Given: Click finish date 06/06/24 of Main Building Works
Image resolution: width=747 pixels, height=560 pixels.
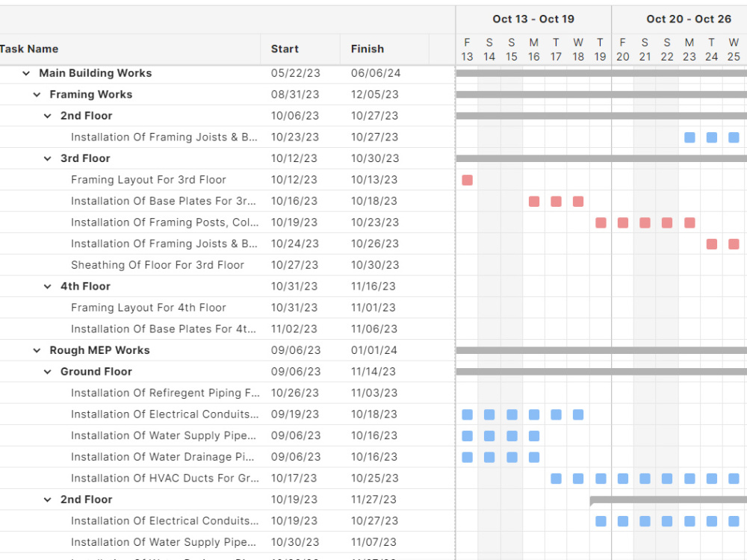Looking at the screenshot, I should point(376,73).
